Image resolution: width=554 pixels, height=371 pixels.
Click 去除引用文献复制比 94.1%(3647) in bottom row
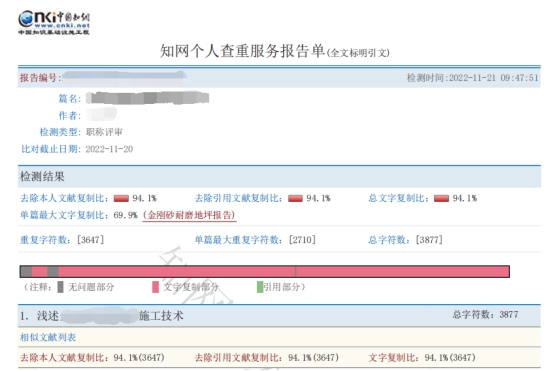click(x=267, y=358)
